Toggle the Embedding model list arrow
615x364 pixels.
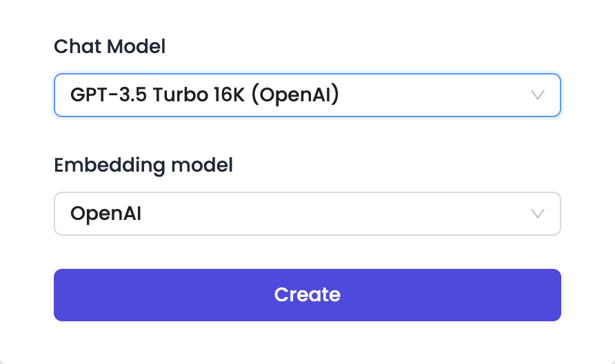[538, 214]
